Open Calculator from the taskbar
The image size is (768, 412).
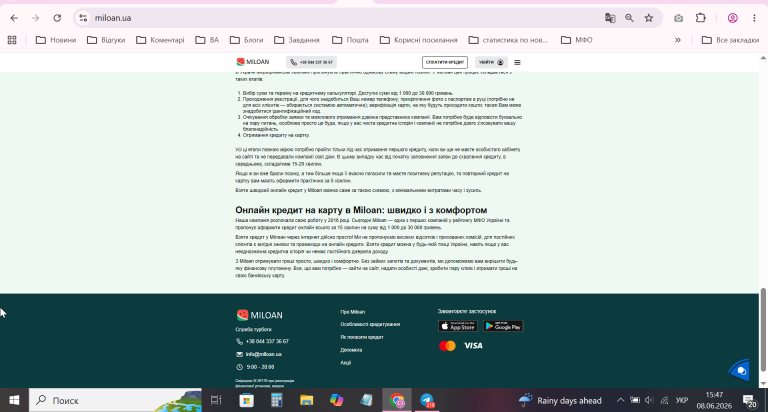click(277, 400)
